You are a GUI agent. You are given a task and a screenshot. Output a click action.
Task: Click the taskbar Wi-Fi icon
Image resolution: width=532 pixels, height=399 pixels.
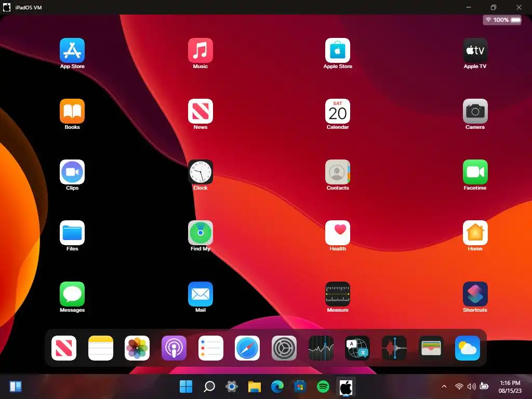click(459, 387)
